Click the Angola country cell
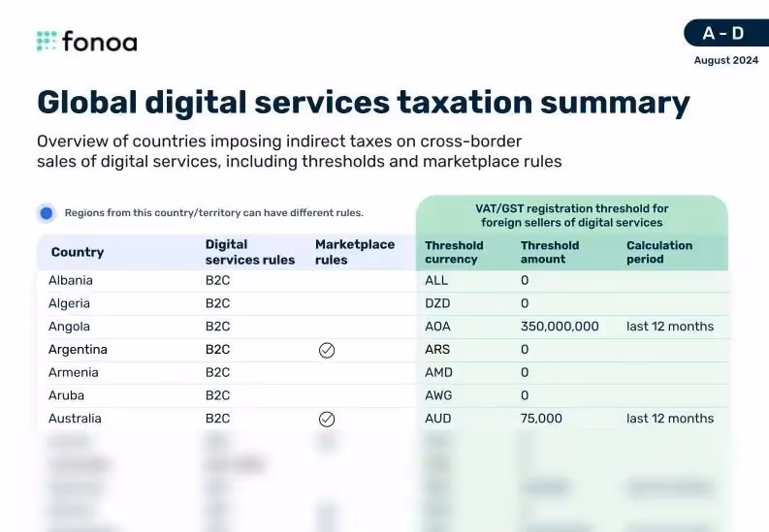 [x=69, y=327]
